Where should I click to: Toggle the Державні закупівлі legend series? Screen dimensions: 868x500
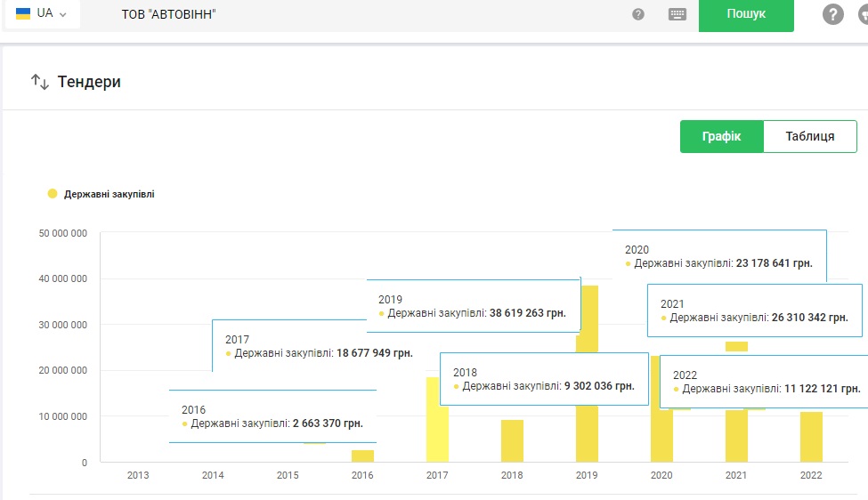tap(109, 194)
